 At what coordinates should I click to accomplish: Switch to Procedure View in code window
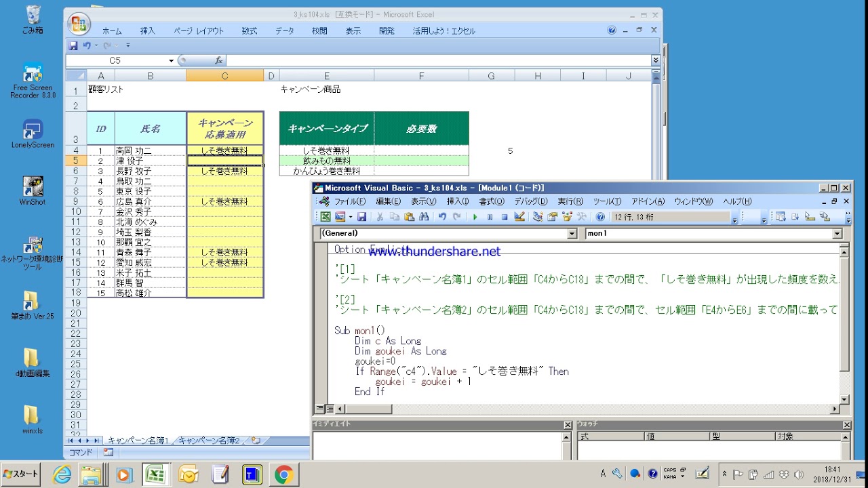(x=320, y=409)
